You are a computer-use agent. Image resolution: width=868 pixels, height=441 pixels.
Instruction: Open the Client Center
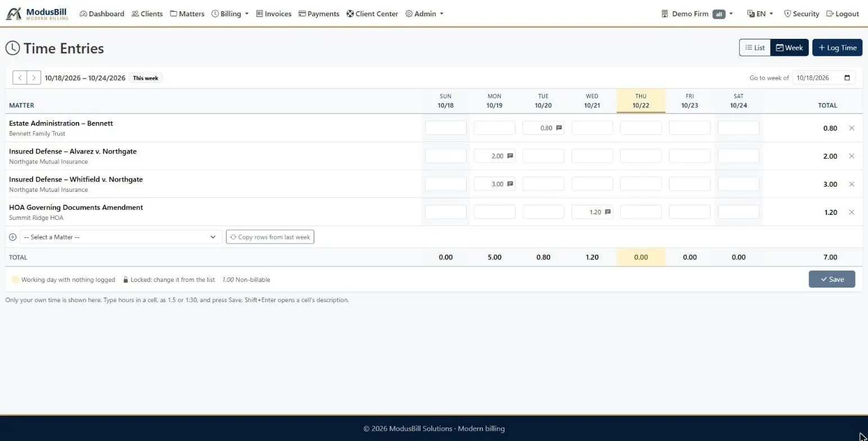372,13
